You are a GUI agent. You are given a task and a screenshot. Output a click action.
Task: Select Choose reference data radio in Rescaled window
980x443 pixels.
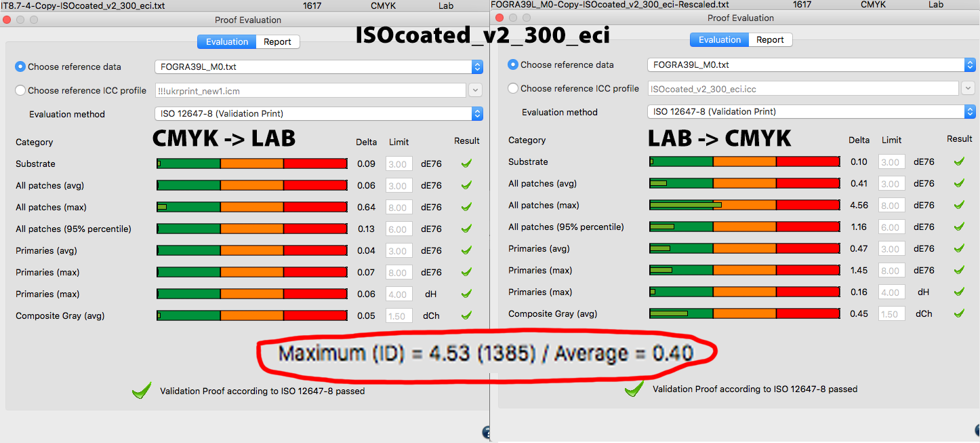(x=513, y=64)
